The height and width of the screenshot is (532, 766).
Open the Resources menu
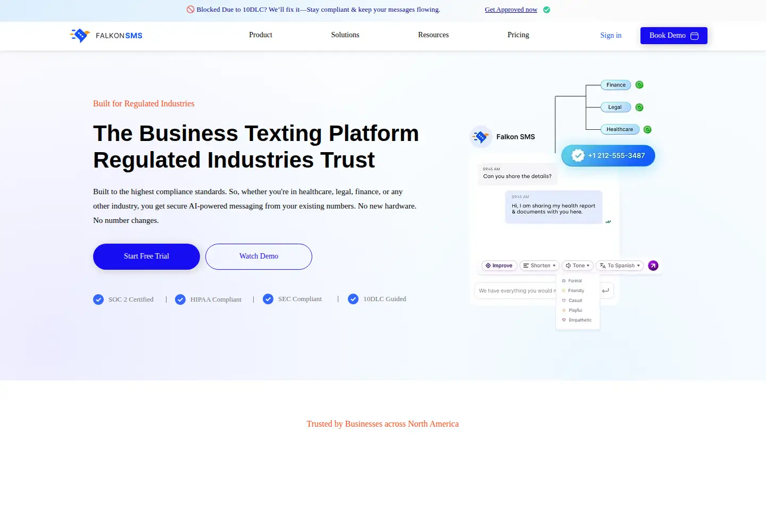point(434,35)
